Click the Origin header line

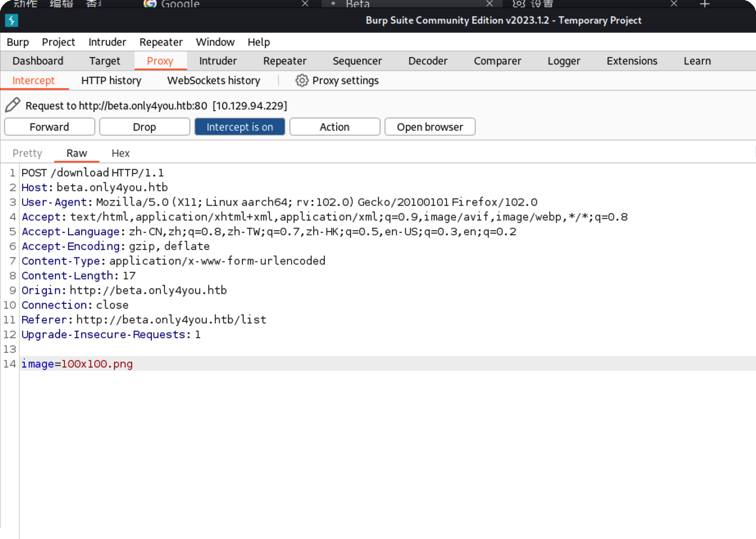pos(124,290)
